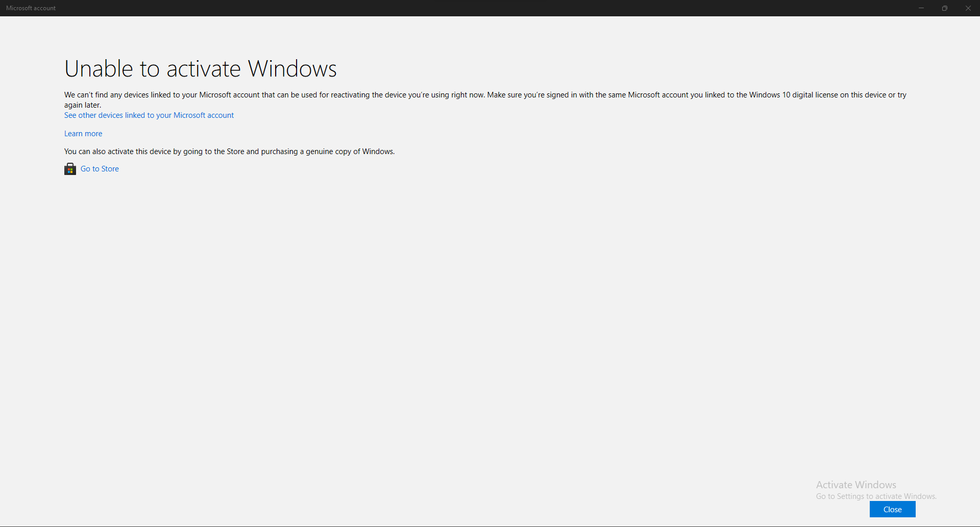Open the Microsoft Store bag icon
This screenshot has height=527, width=980.
pos(70,169)
